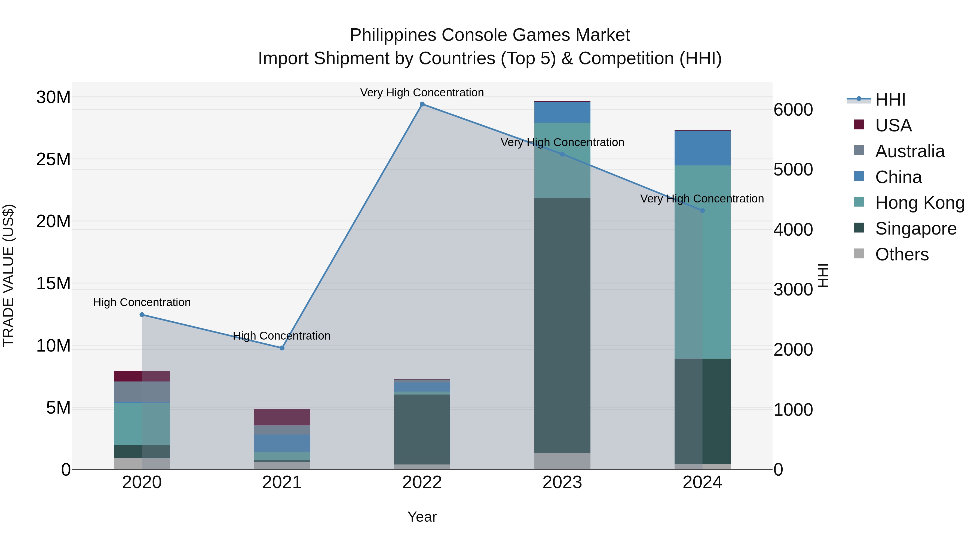
Task: Click the 6000 HHI axis tick label
Action: click(x=793, y=110)
